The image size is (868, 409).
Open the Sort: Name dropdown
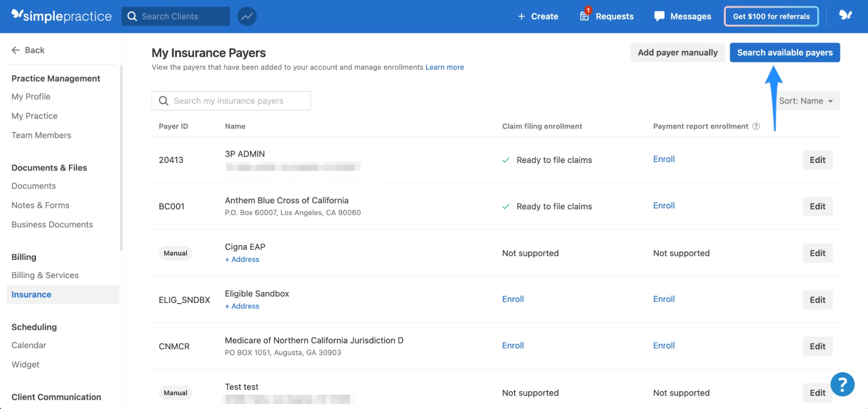[x=806, y=101]
